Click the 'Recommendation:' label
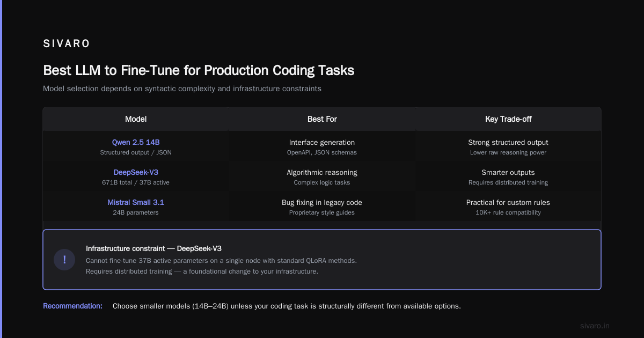This screenshot has width=644, height=338. 72,306
